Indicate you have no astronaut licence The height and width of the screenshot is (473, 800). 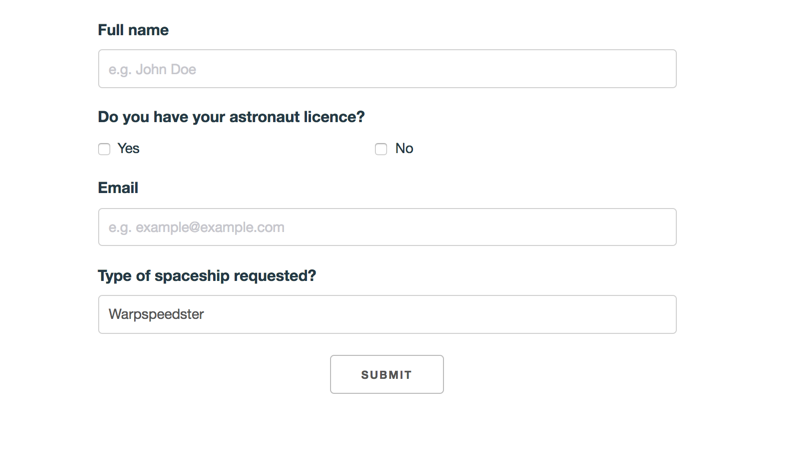pos(381,149)
